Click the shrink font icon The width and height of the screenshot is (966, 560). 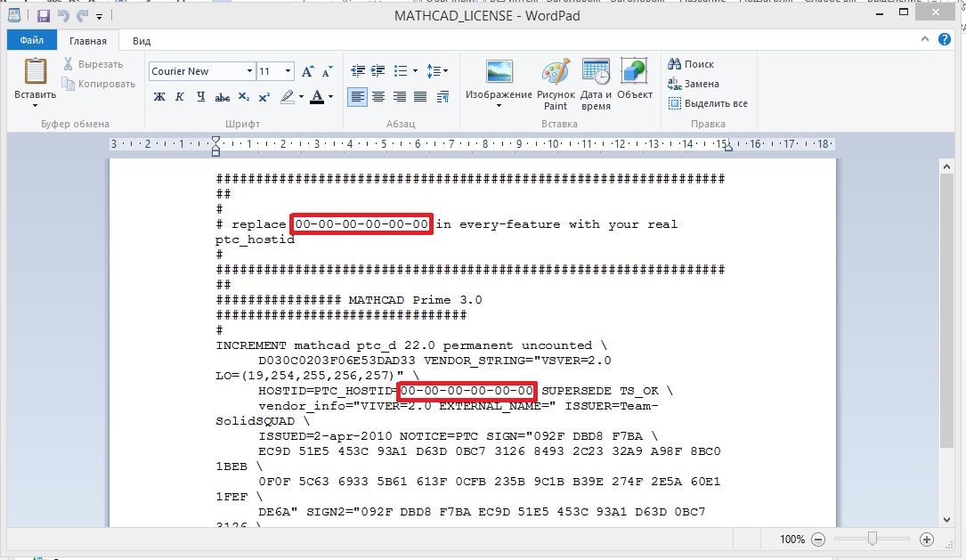[x=327, y=71]
